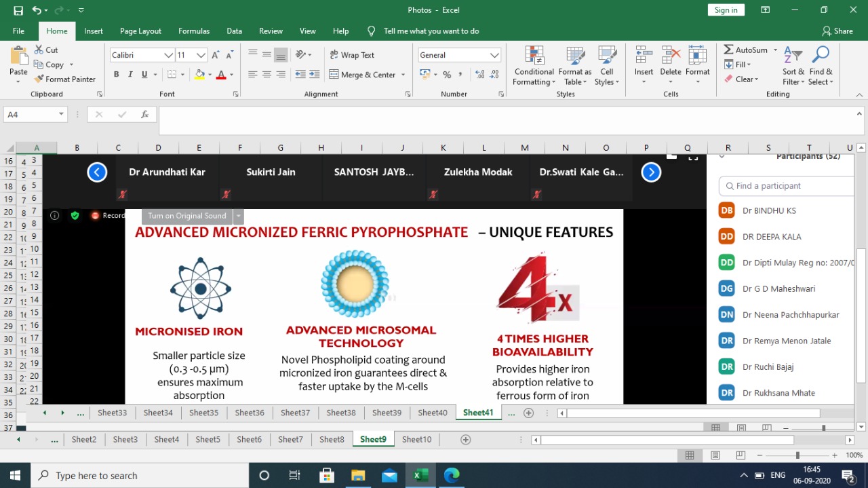868x488 pixels.
Task: Open Find & Select tool
Action: coord(821,56)
